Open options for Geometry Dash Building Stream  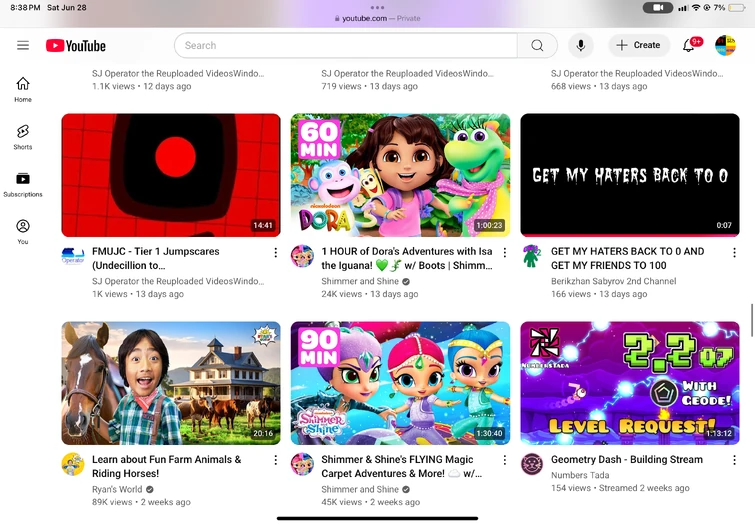click(734, 460)
